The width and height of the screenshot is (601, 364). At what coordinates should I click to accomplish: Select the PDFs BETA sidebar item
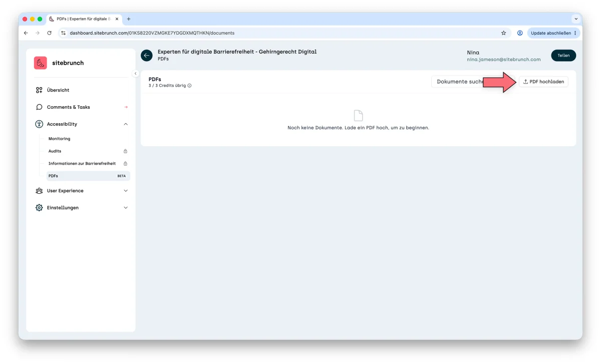tap(88, 176)
